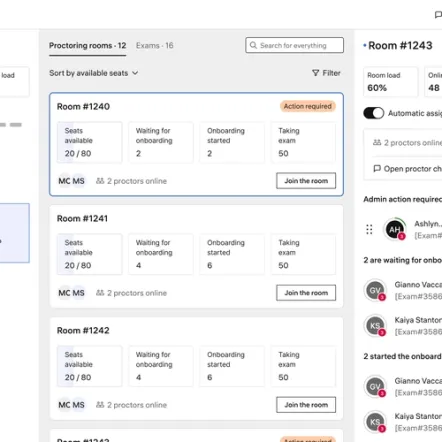Click Action required badge on Room #1240
The height and width of the screenshot is (442, 442).
tap(308, 106)
